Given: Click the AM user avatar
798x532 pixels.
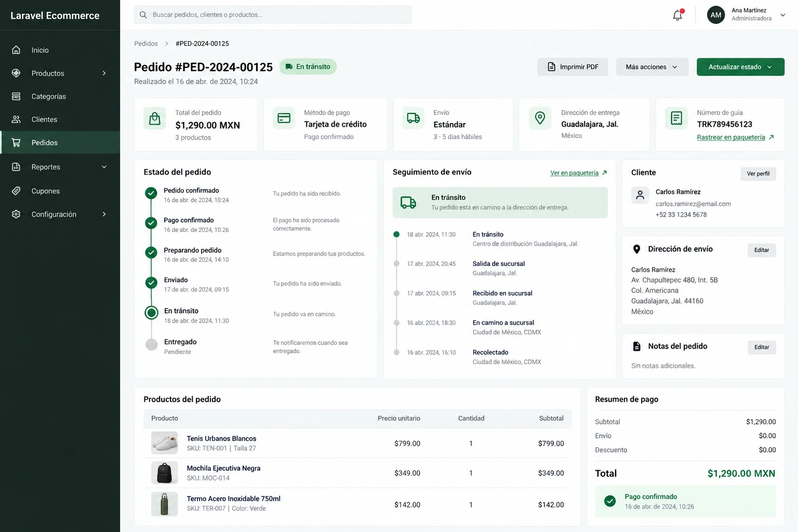Looking at the screenshot, I should pyautogui.click(x=716, y=15).
